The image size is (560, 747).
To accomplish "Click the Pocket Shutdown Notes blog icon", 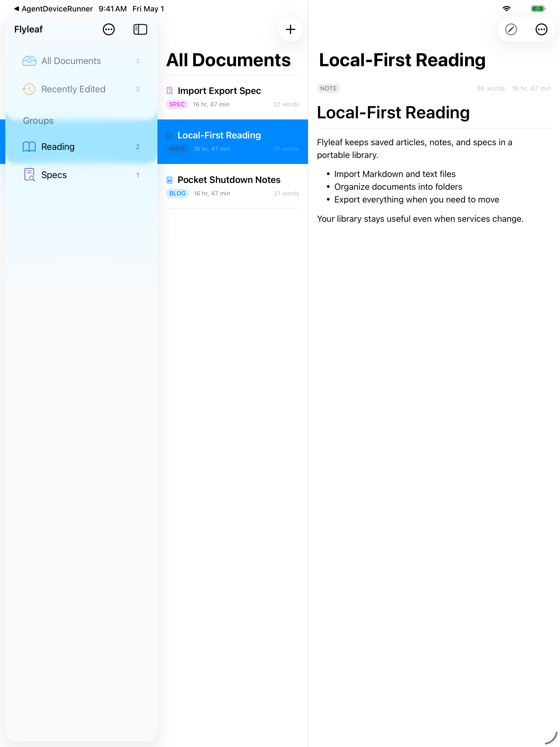I will [x=170, y=180].
